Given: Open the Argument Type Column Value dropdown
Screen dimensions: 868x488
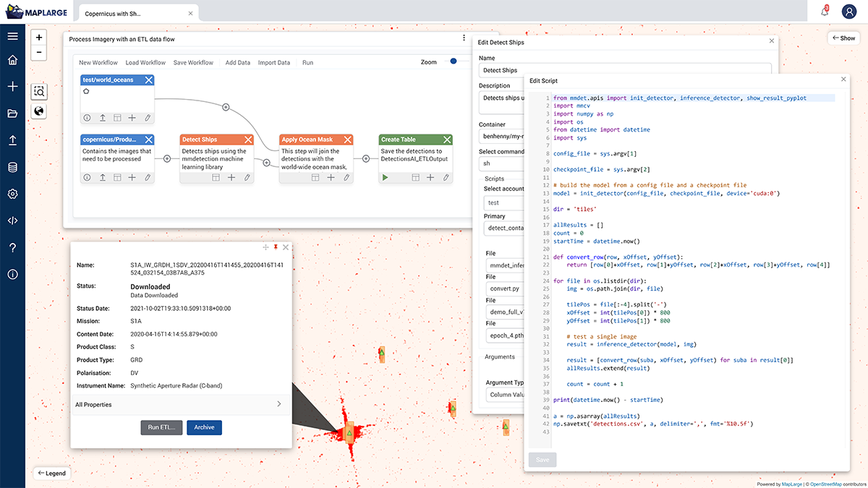Looking at the screenshot, I should coord(506,395).
